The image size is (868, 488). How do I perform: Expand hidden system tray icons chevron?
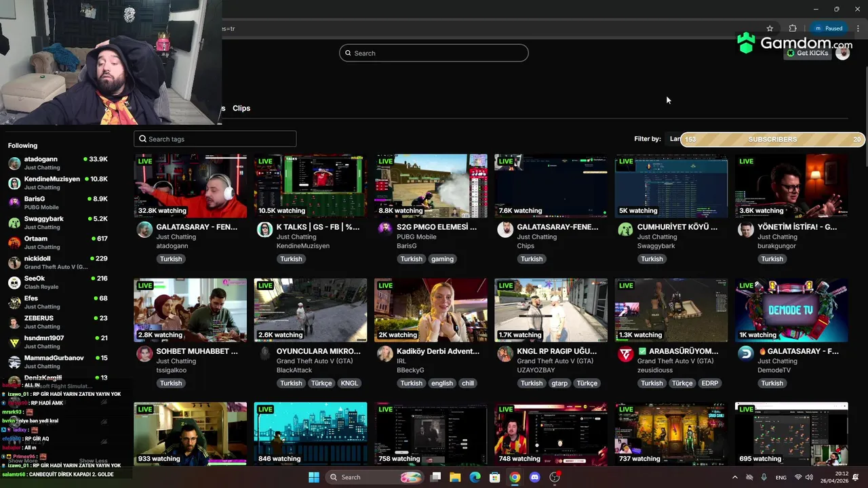[x=734, y=477]
